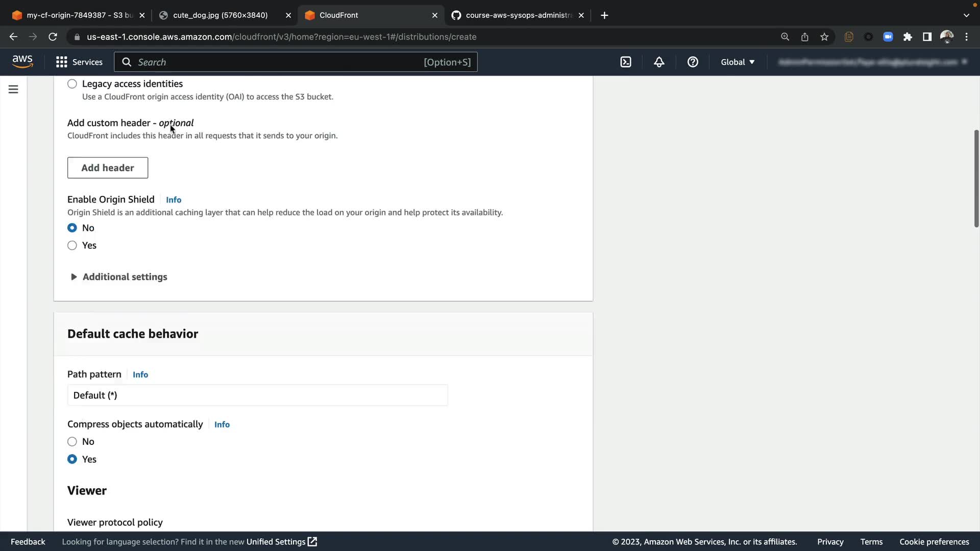Switch to the cute_dog.jpg tab
Image resolution: width=980 pixels, height=551 pixels.
pyautogui.click(x=220, y=15)
